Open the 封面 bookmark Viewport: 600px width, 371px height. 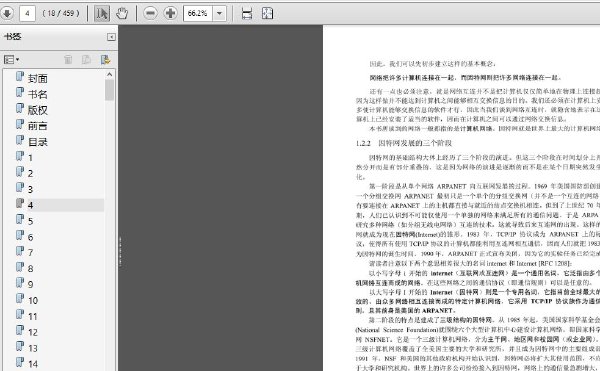38,78
